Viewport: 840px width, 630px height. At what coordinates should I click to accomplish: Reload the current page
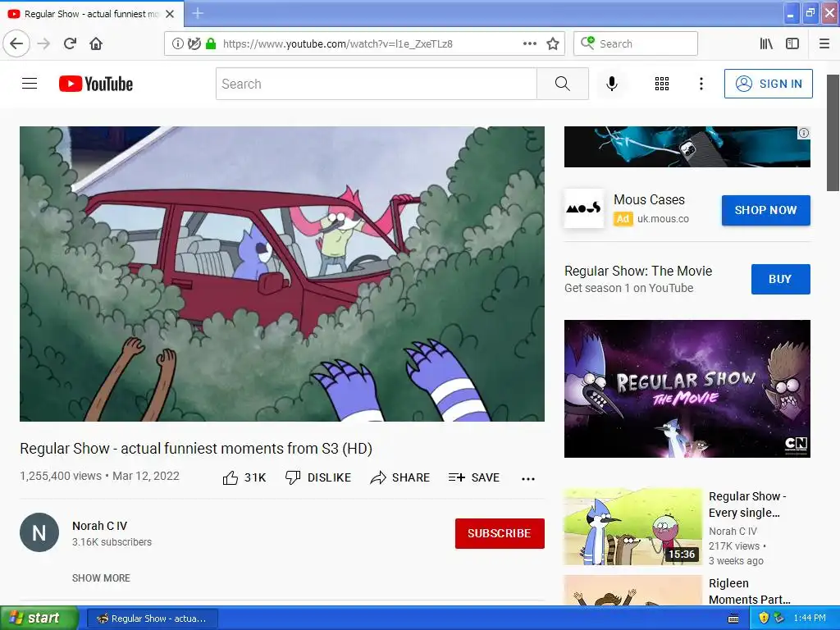70,43
